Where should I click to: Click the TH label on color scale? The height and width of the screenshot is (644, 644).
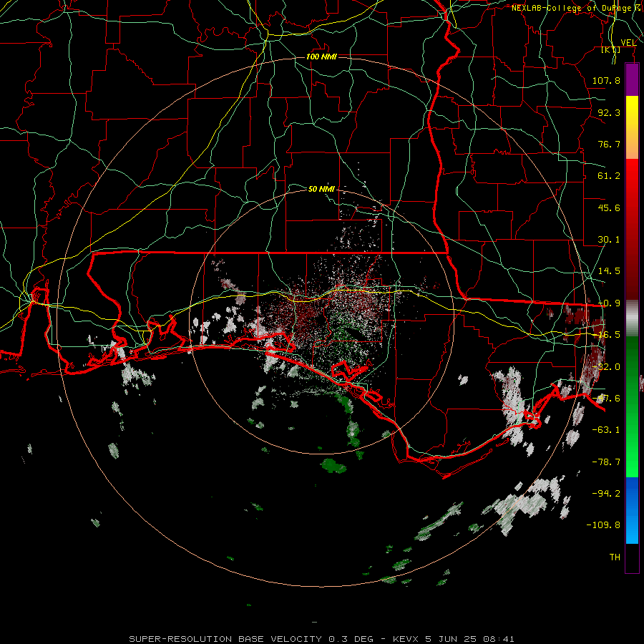[615, 557]
